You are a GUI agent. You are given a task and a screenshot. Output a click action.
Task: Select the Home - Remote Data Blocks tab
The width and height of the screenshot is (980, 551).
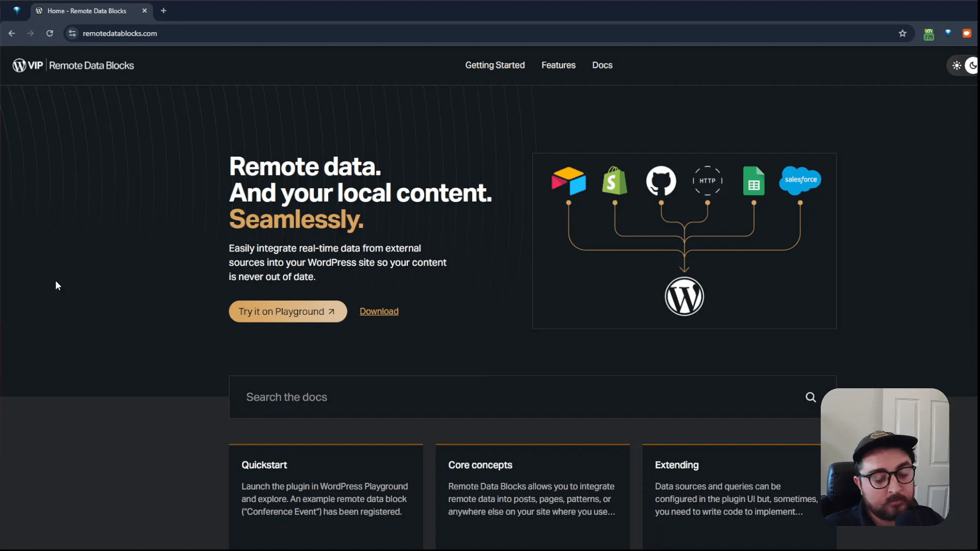pyautogui.click(x=87, y=10)
